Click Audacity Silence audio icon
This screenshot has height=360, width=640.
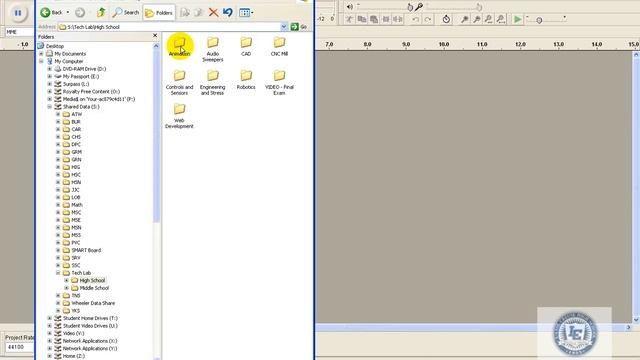pos(398,19)
